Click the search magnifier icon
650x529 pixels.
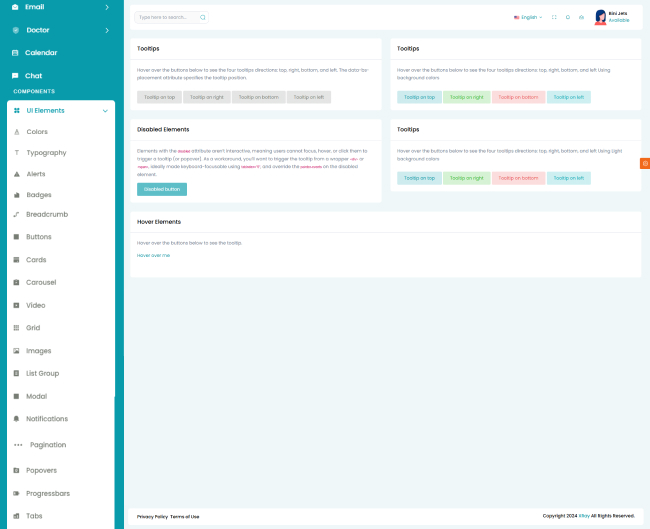(203, 17)
